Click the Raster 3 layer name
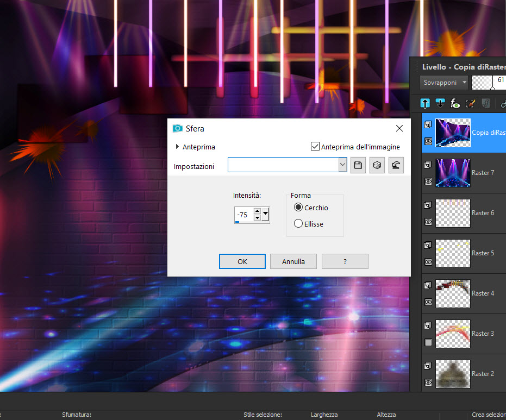 pos(483,333)
